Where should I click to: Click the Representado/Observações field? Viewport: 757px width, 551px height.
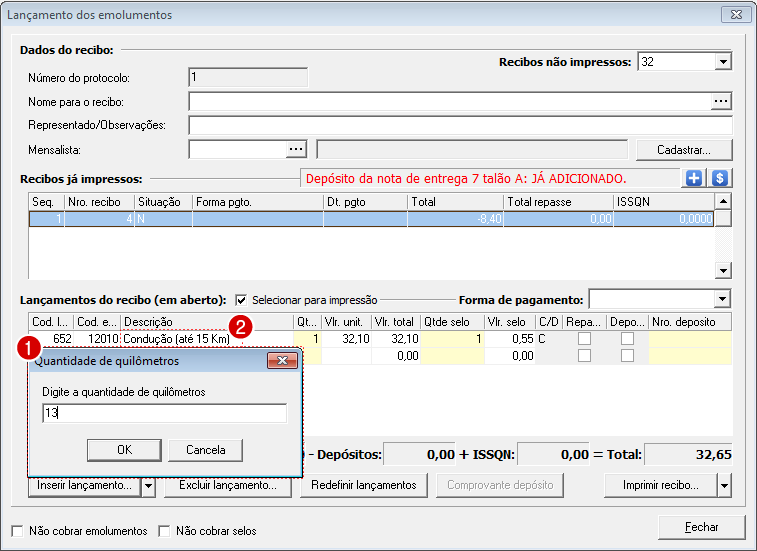pos(461,126)
